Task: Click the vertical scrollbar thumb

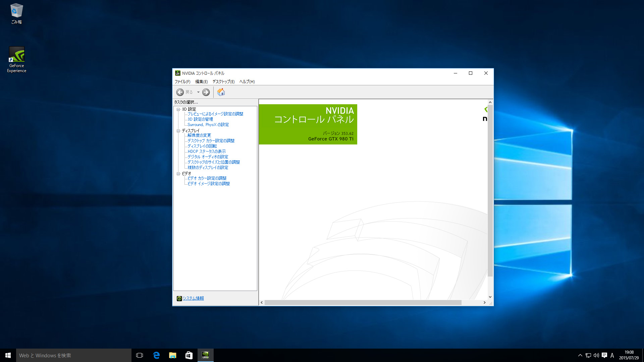Action: pyautogui.click(x=490, y=191)
